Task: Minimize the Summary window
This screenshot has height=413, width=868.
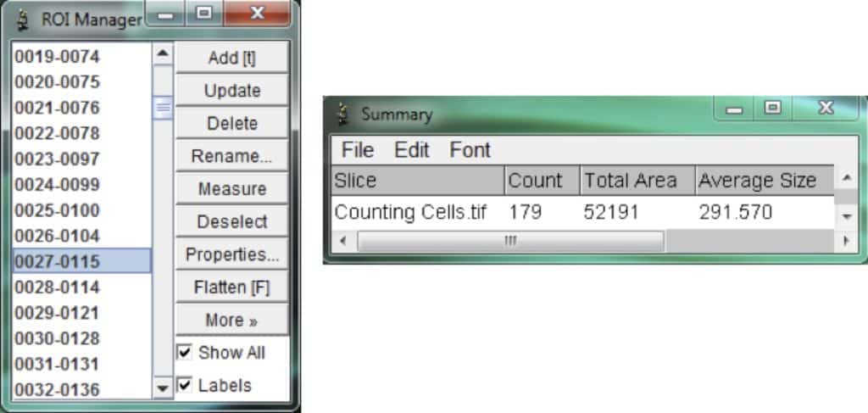Action: coord(734,109)
